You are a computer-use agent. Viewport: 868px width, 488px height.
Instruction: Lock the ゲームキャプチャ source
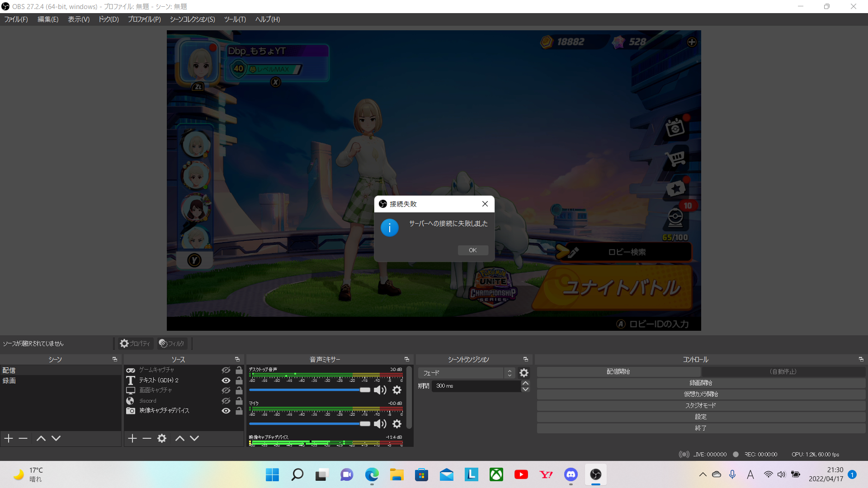coord(239,370)
